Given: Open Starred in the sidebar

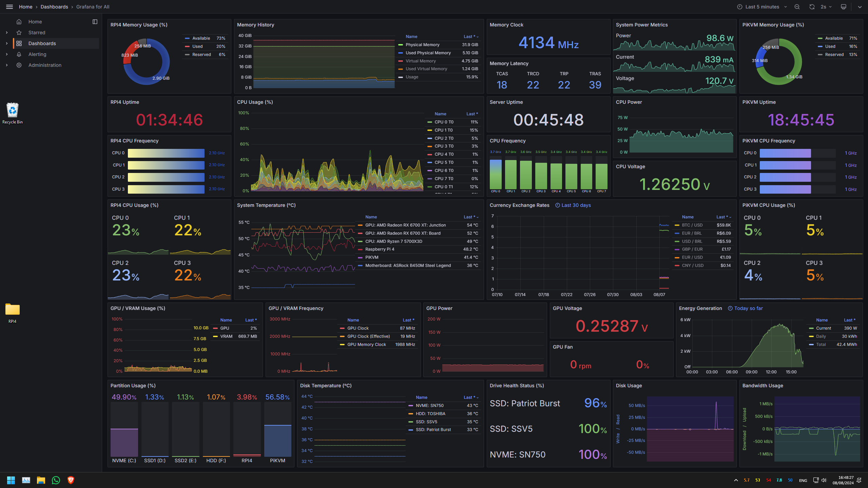Looking at the screenshot, I should (37, 33).
